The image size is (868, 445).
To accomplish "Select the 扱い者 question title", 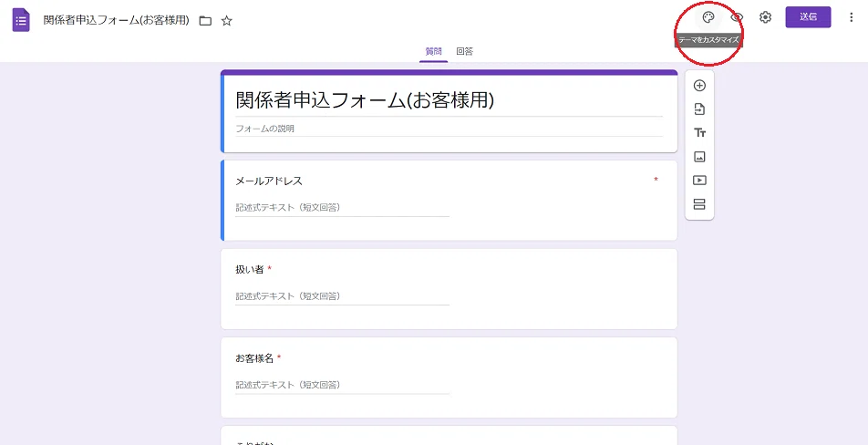I will [249, 270].
